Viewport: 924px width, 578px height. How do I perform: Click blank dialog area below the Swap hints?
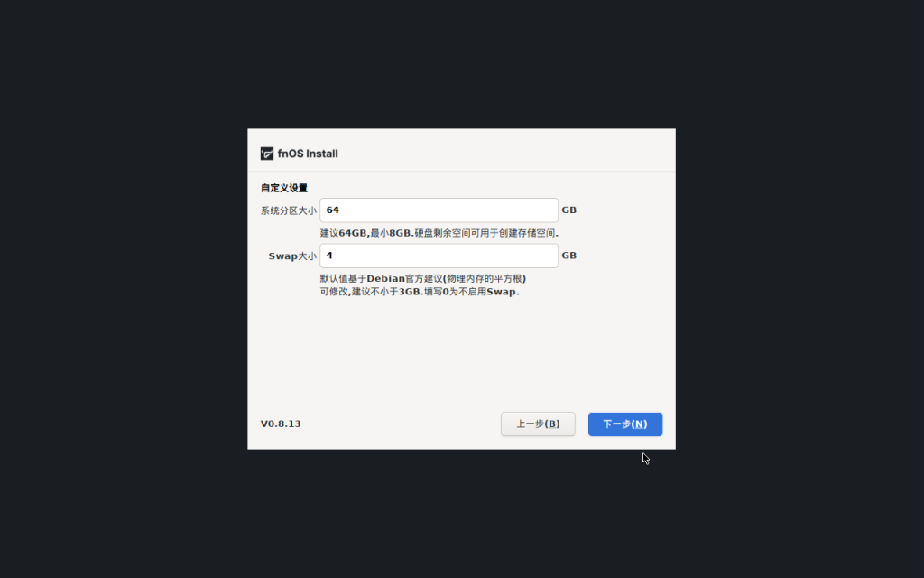tap(461, 354)
